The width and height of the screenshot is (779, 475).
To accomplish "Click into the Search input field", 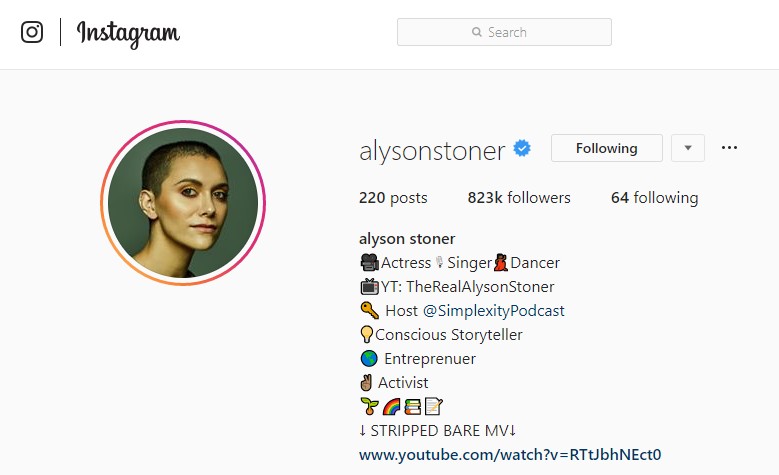I will pyautogui.click(x=504, y=32).
